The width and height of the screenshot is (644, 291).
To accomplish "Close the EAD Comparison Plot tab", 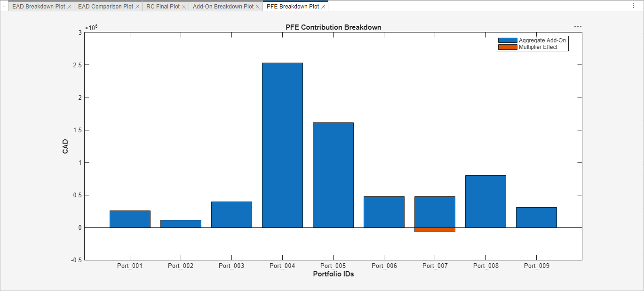I will pyautogui.click(x=136, y=6).
